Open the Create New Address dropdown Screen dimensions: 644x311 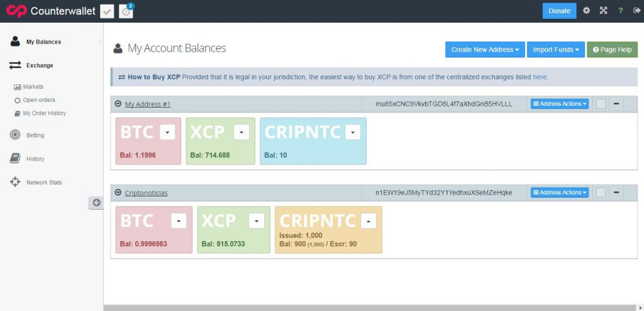[x=485, y=49]
